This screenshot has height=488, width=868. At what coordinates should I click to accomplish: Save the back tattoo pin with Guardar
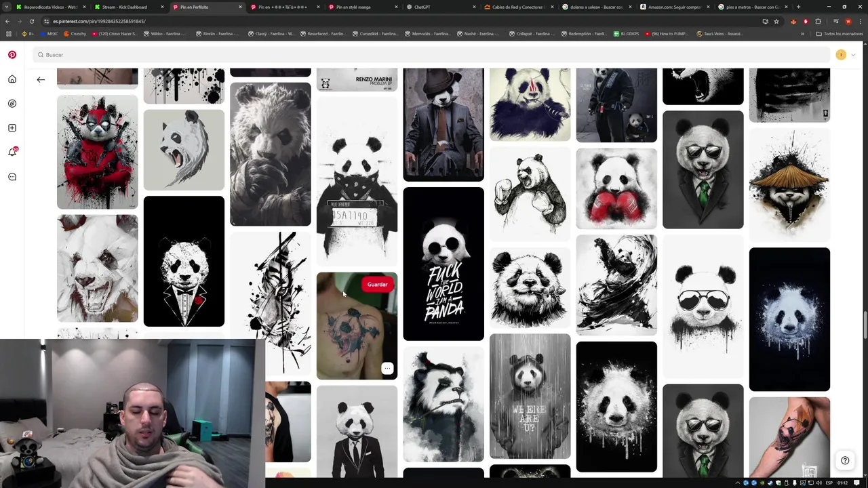click(377, 285)
